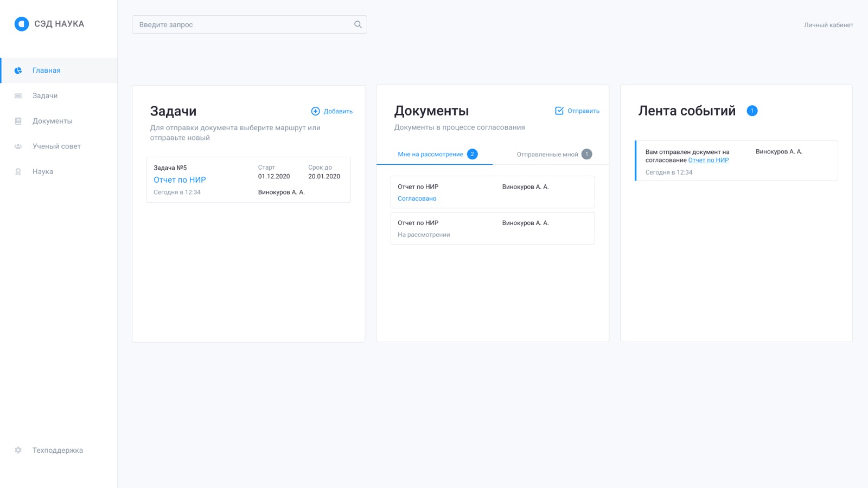Open Личный кабинет link

[828, 25]
